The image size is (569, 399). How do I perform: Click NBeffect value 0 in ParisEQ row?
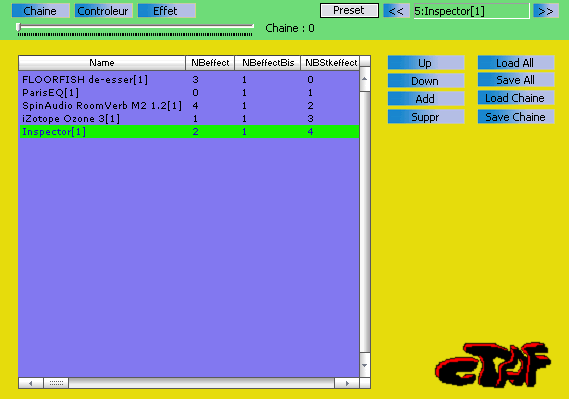pyautogui.click(x=195, y=92)
